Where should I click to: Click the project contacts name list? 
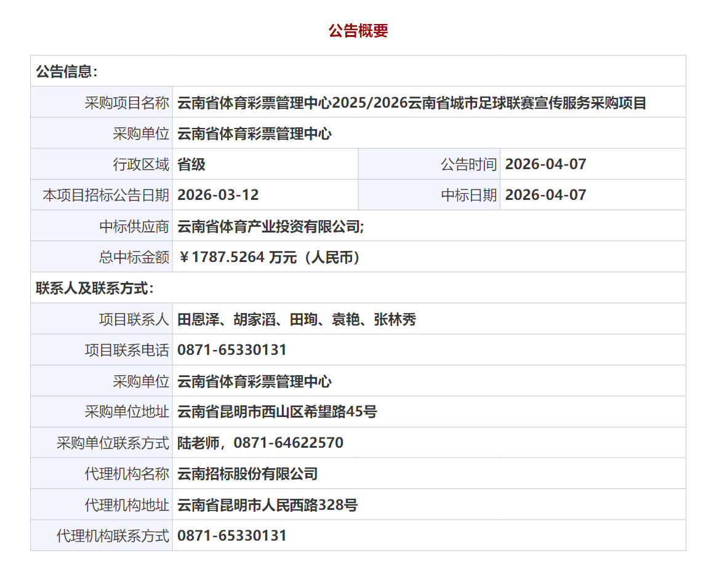pos(297,319)
